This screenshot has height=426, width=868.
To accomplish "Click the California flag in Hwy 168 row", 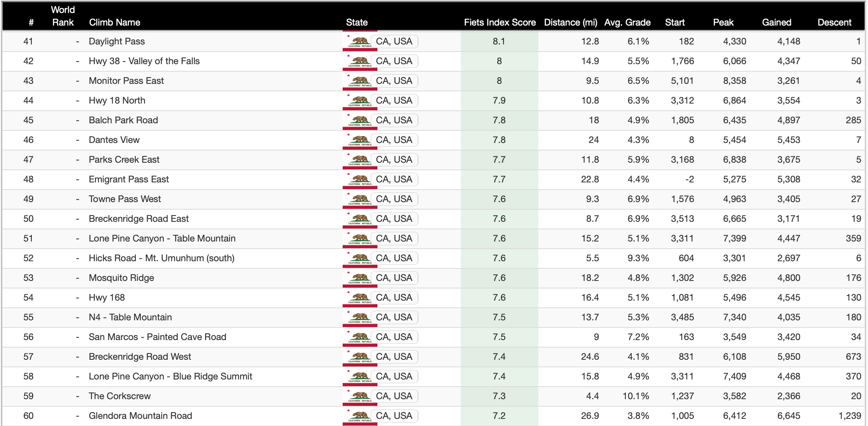I will click(x=359, y=298).
